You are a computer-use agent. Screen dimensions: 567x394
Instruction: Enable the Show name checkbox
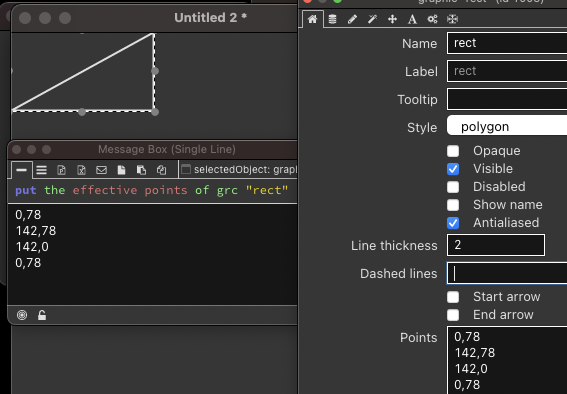pyautogui.click(x=453, y=205)
